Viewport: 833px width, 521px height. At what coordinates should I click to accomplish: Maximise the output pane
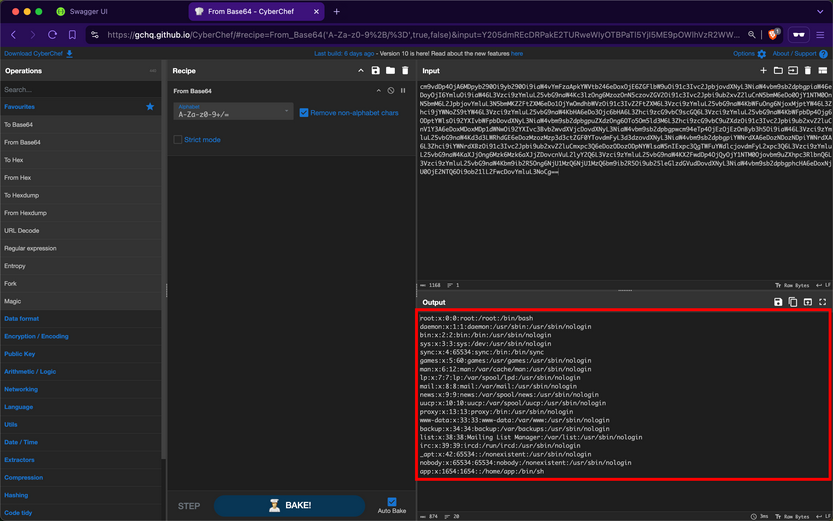[823, 301]
